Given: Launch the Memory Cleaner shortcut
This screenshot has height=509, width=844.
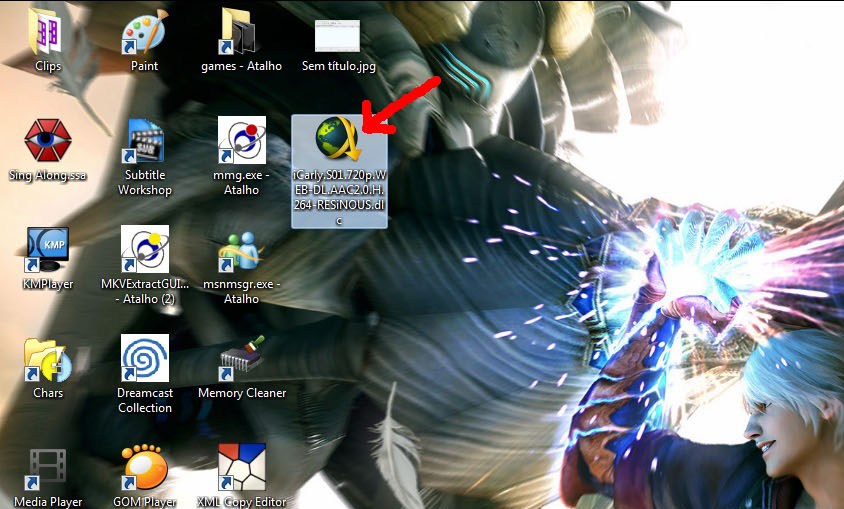Looking at the screenshot, I should pos(242,358).
